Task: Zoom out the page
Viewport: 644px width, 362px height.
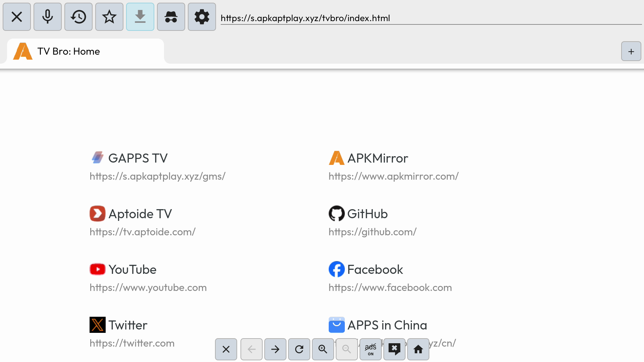Action: (347, 349)
